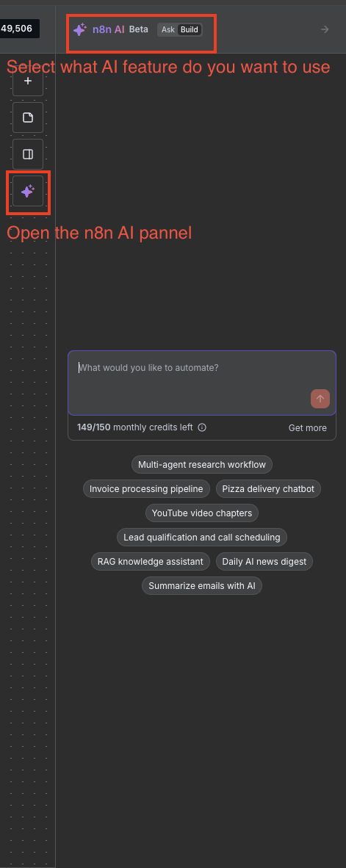Click the Get more credits link
This screenshot has height=868, width=346.
point(307,428)
